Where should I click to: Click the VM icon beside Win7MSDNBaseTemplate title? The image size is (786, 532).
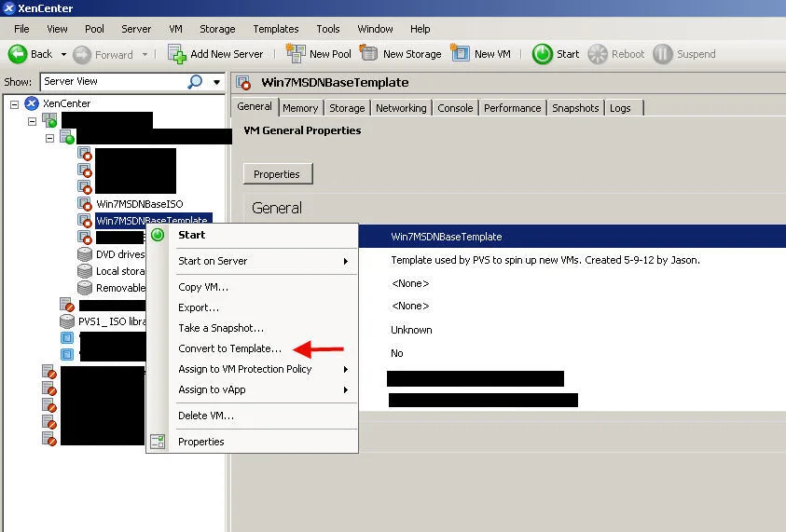click(x=243, y=82)
